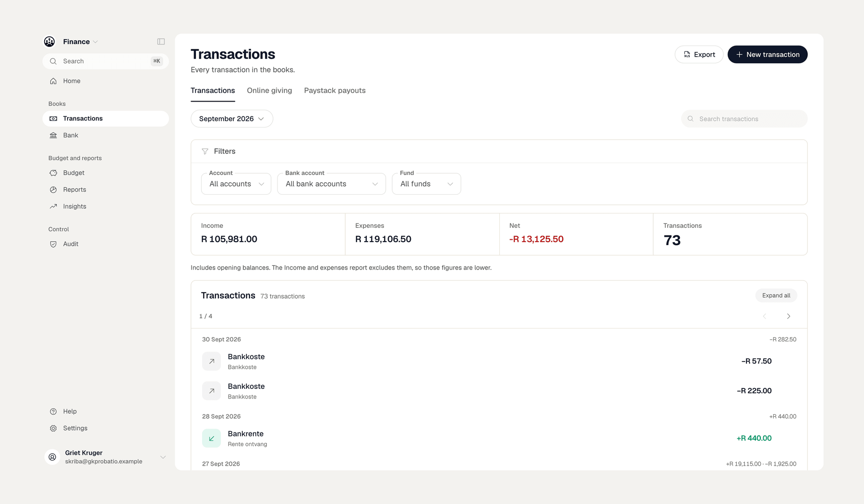Viewport: 864px width, 504px height.
Task: Select the Transactions tab
Action: tap(213, 91)
